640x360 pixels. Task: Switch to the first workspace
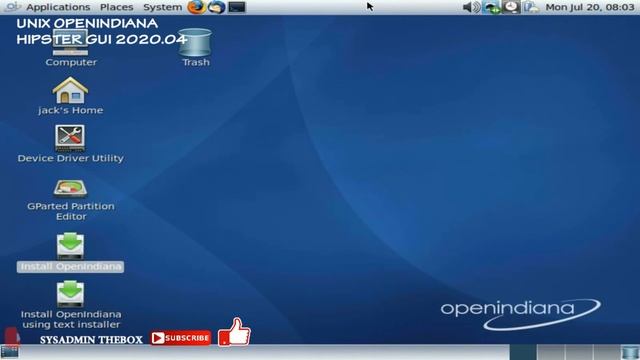[523, 352]
